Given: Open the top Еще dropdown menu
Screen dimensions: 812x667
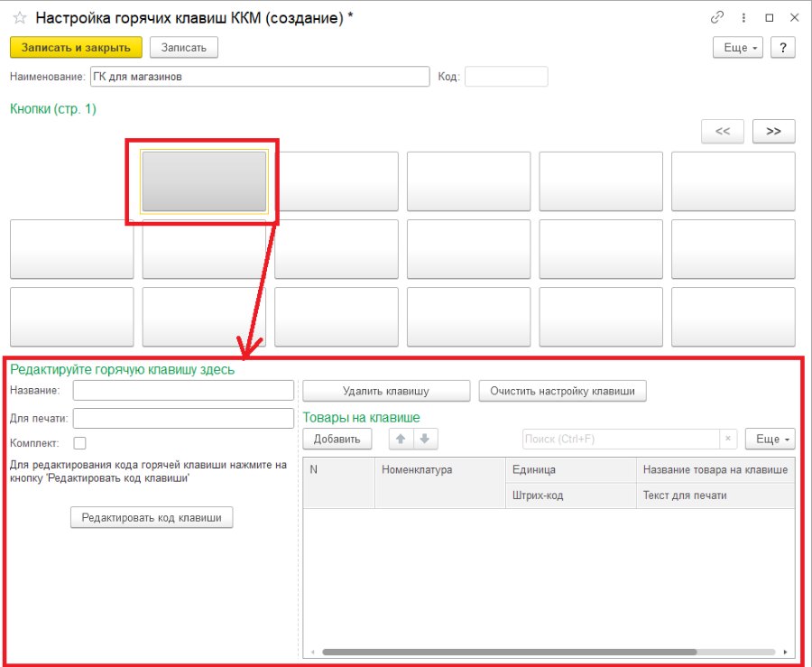Looking at the screenshot, I should click(738, 48).
